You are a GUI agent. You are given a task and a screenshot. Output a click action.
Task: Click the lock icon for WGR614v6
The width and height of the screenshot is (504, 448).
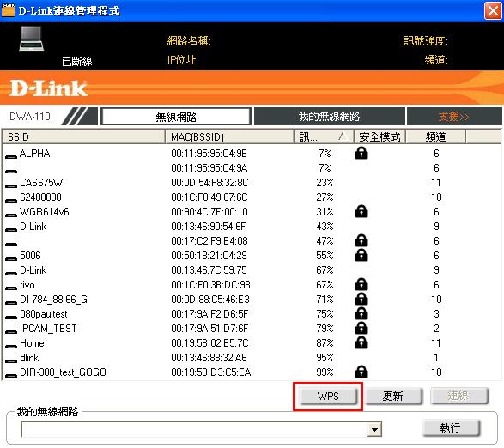pos(361,211)
